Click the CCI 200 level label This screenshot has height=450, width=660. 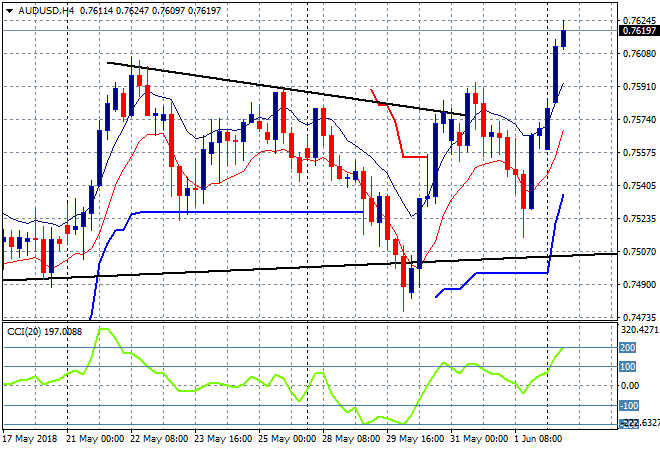point(627,348)
